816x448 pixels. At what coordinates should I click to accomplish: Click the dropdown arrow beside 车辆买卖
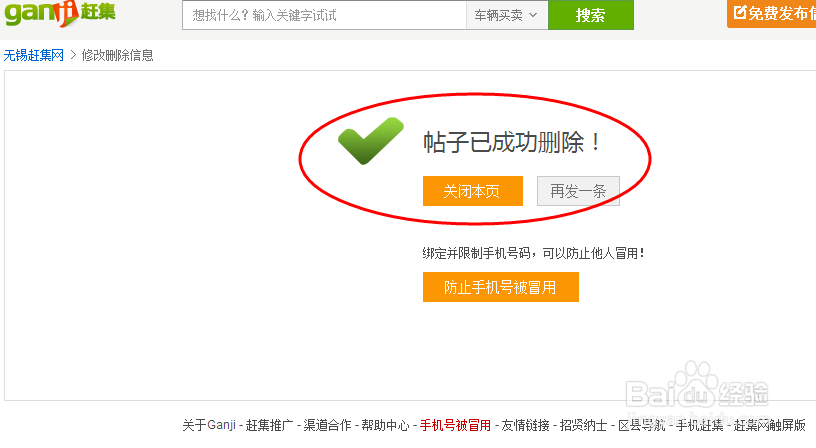(x=533, y=15)
